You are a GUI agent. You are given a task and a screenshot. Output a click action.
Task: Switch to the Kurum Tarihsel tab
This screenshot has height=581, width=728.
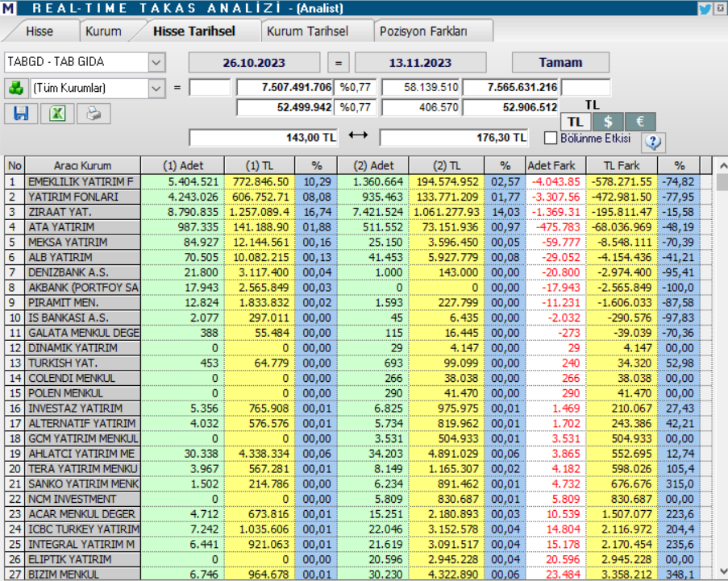tap(307, 31)
